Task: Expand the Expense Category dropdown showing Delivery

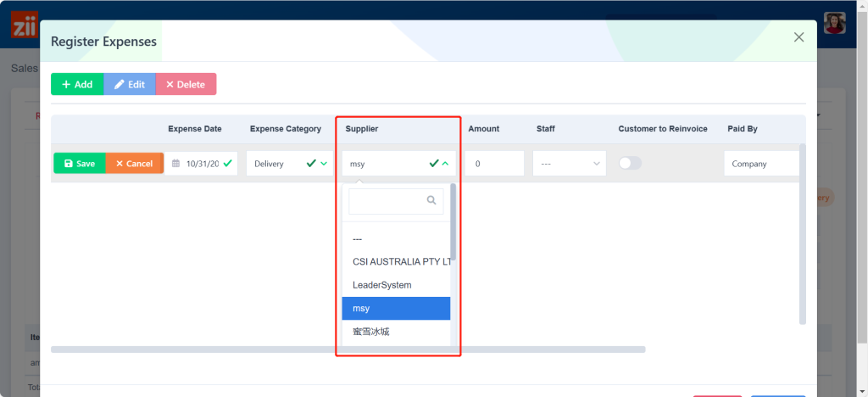Action: [290, 164]
